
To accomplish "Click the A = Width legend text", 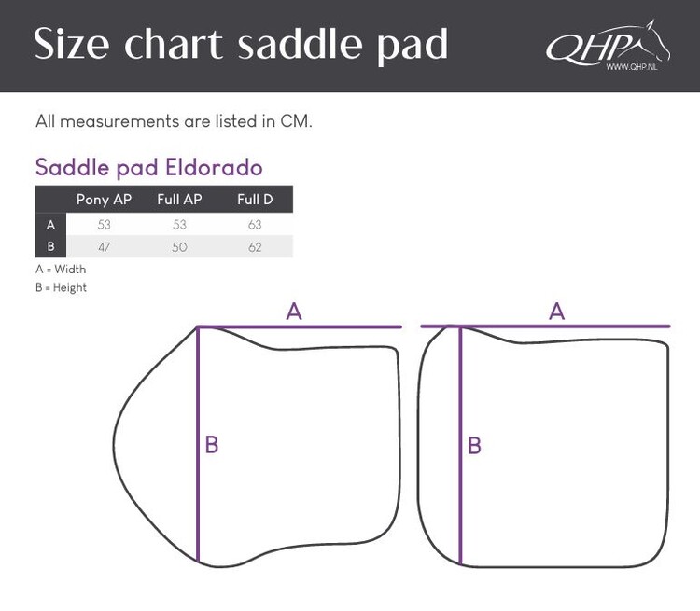I will tap(61, 270).
